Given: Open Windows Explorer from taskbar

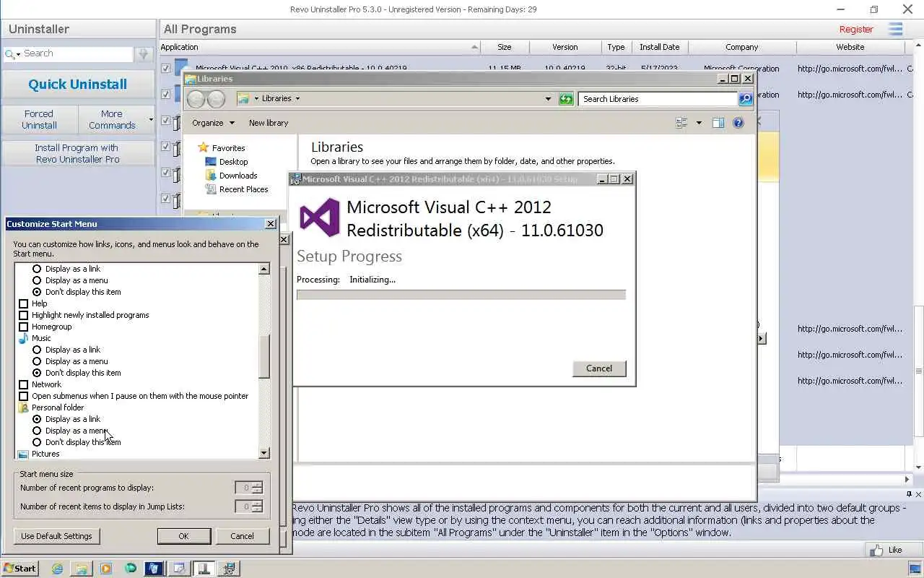Looking at the screenshot, I should (82, 569).
